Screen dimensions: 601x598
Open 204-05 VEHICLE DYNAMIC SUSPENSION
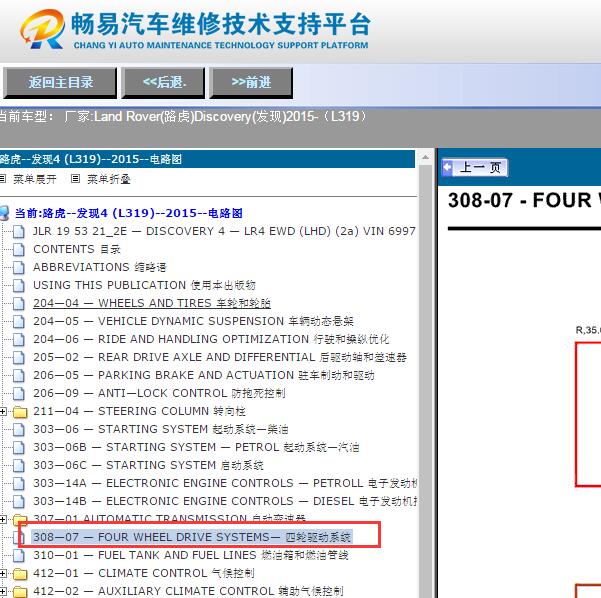point(193,321)
